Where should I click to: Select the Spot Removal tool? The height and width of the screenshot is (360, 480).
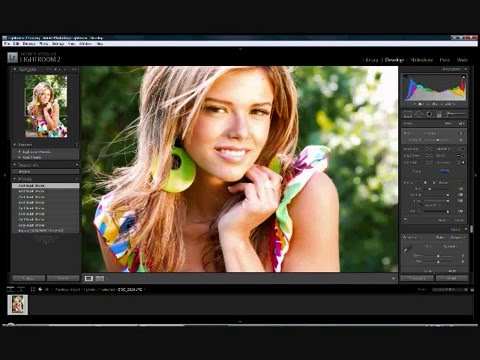[x=419, y=114]
